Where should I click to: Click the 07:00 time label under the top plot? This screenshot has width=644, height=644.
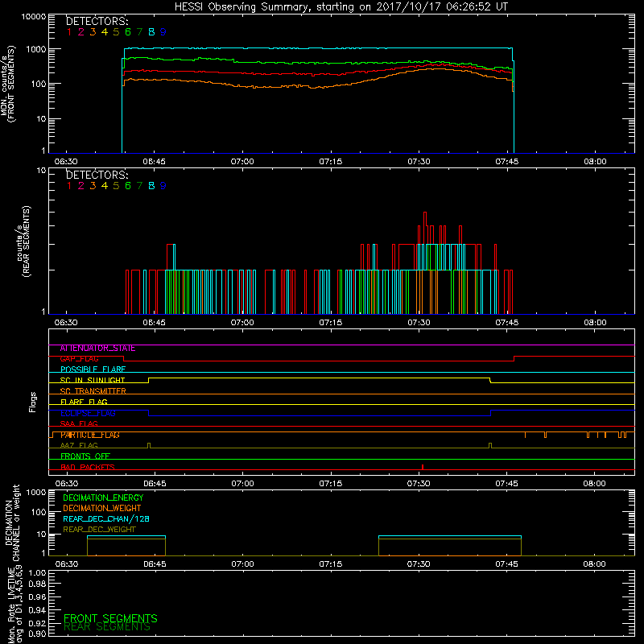242,162
